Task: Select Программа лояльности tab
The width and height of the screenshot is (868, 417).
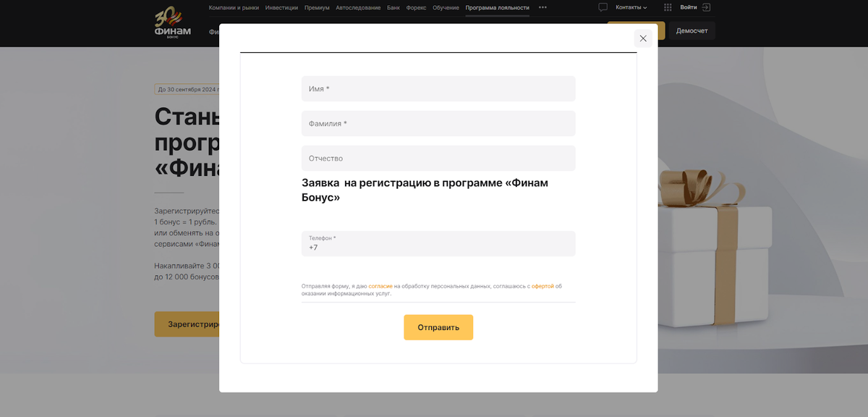Action: [498, 7]
